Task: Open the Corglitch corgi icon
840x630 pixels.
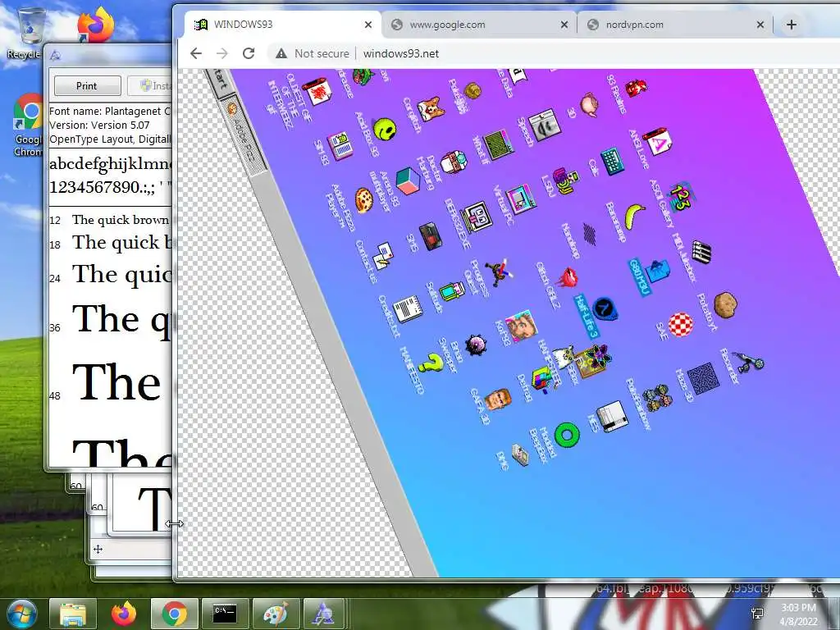Action: [431, 109]
